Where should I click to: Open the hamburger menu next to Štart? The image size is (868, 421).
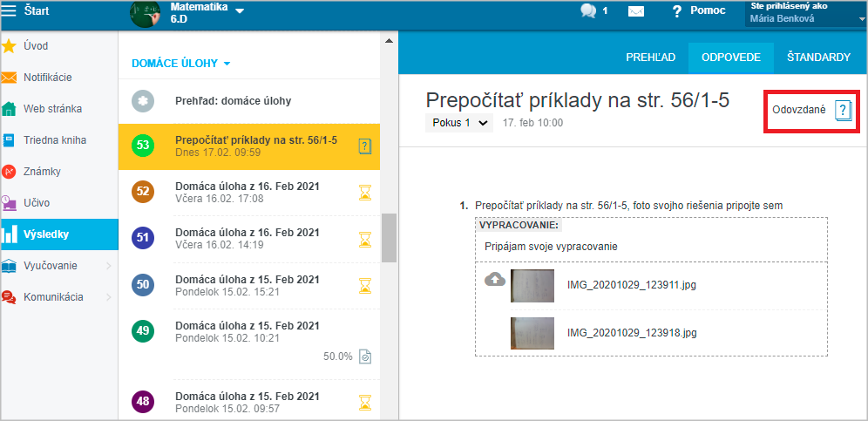click(x=9, y=10)
